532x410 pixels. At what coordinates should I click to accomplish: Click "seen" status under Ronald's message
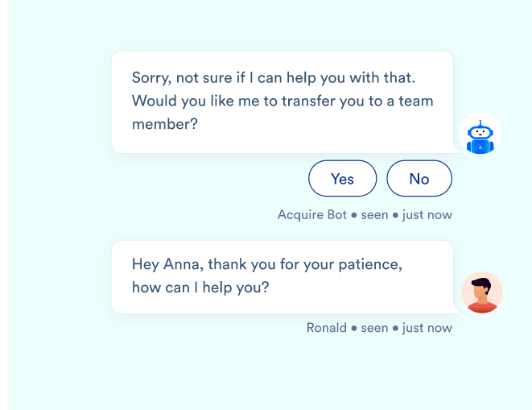374,328
